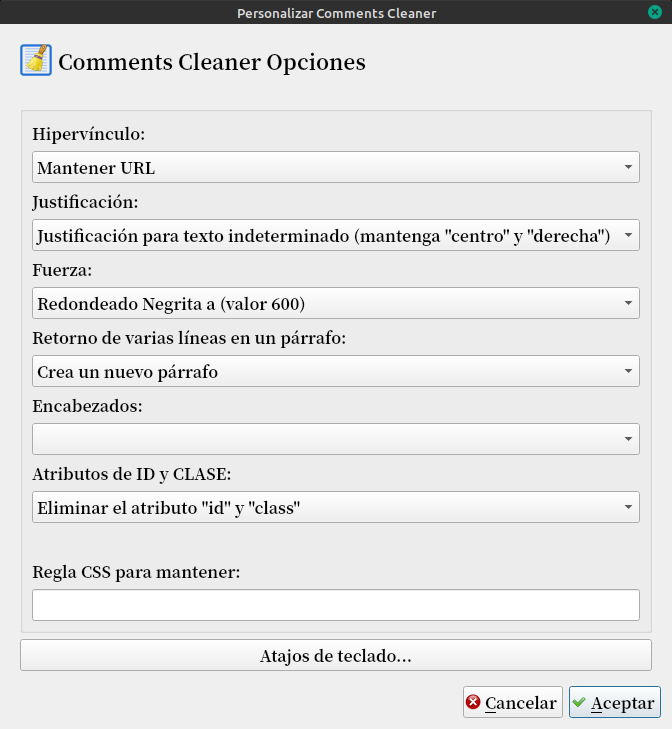This screenshot has width=672, height=729.
Task: Open the multi-line return paragraph dropdown
Action: coord(335,371)
